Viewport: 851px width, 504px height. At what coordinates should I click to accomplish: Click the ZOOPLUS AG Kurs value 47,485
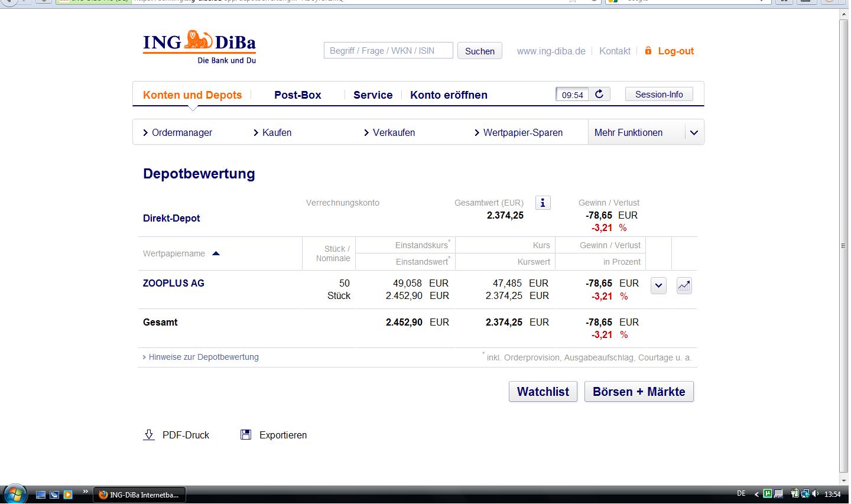tap(507, 283)
